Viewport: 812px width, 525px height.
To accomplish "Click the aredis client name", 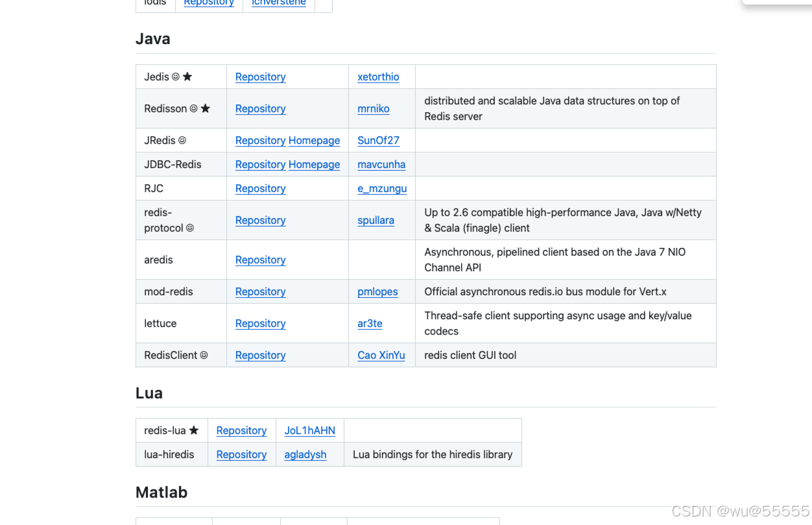I will tap(158, 260).
